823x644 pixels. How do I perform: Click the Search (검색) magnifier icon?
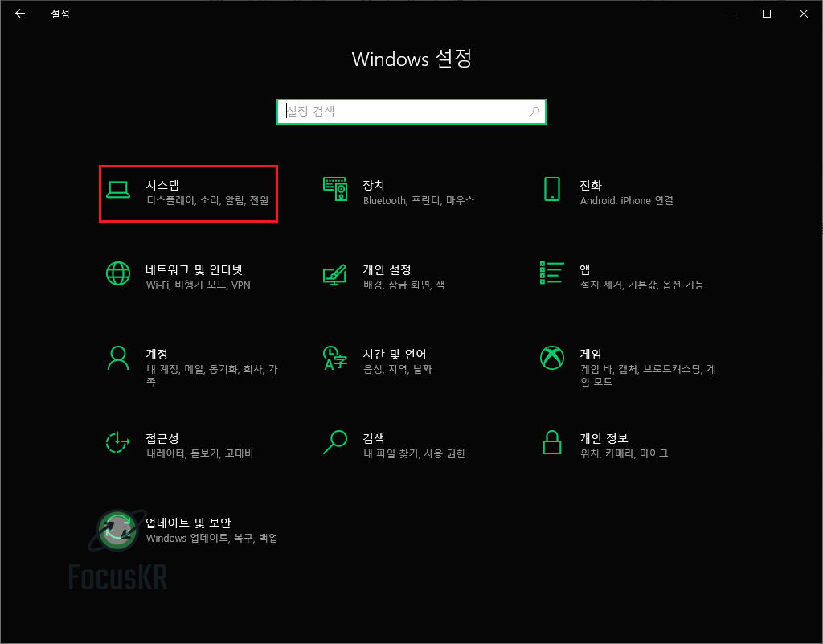coord(335,442)
